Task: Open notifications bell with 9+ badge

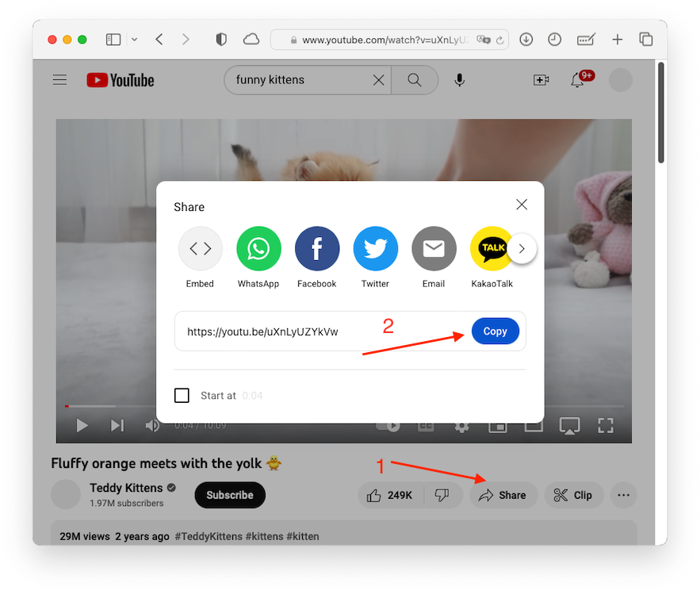Action: point(582,79)
